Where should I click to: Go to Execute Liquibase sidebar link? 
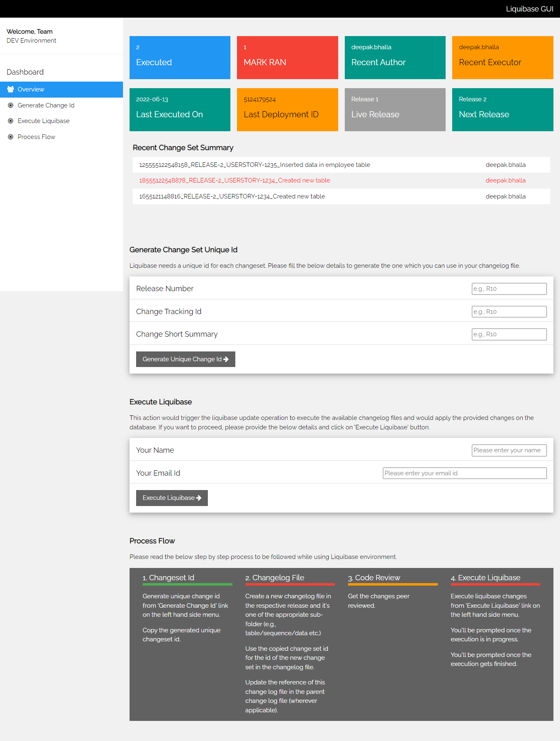pyautogui.click(x=61, y=121)
